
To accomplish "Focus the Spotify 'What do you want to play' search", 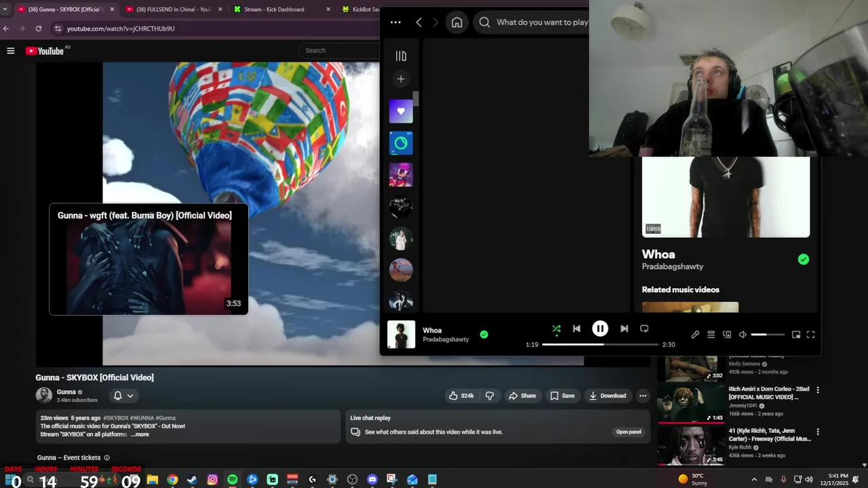I will [x=532, y=22].
